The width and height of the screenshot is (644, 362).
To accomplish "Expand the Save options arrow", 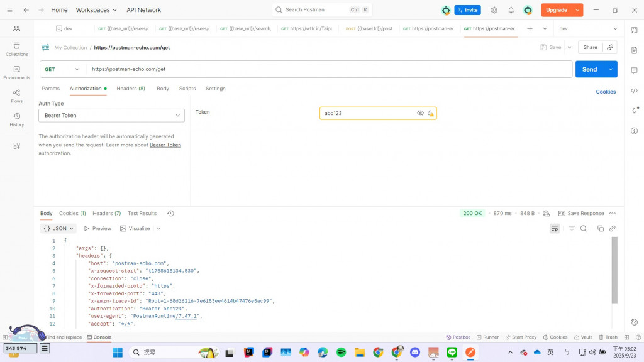I will (569, 47).
